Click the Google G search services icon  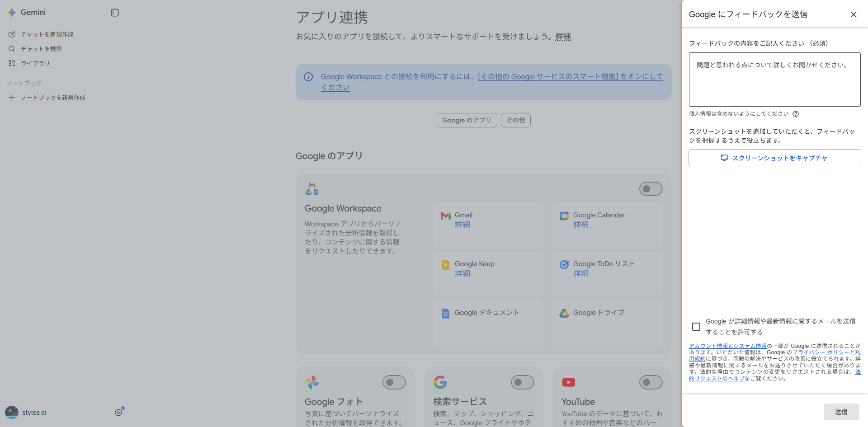(440, 382)
